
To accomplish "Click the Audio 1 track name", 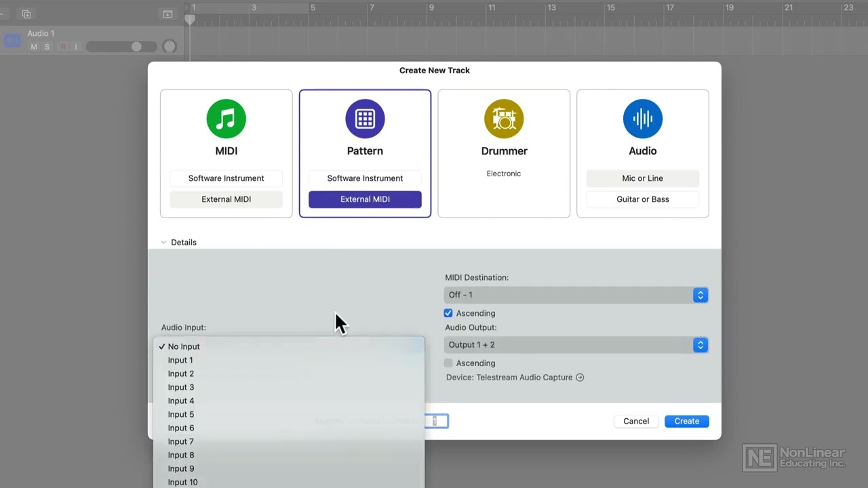I will [41, 33].
